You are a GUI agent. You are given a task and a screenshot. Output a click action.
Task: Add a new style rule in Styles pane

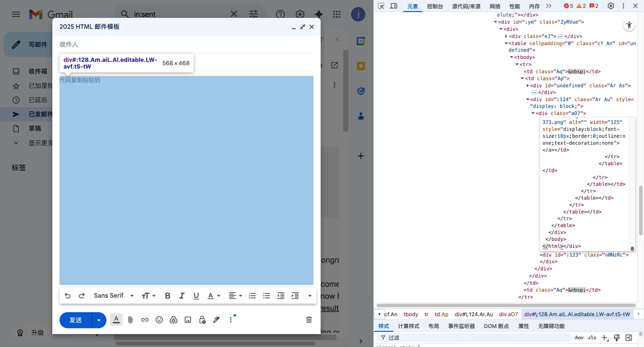[x=605, y=338]
